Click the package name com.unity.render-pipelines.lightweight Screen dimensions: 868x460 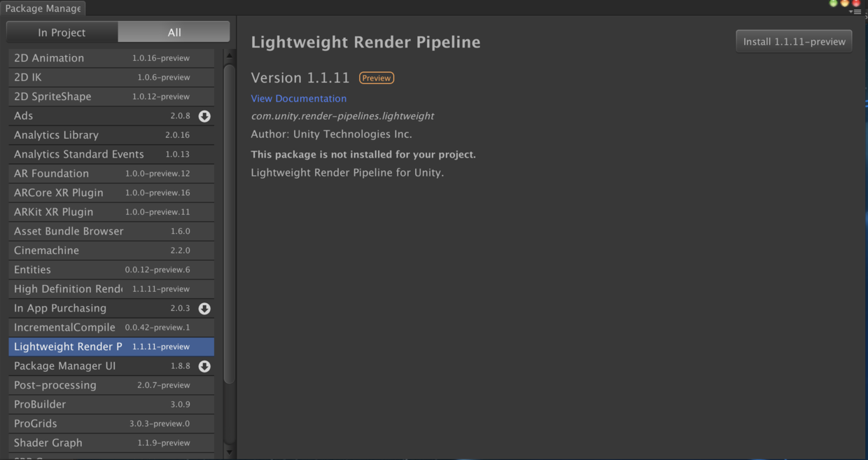[342, 116]
